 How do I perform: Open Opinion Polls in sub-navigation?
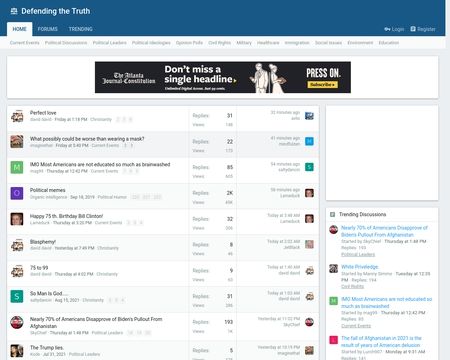189,43
